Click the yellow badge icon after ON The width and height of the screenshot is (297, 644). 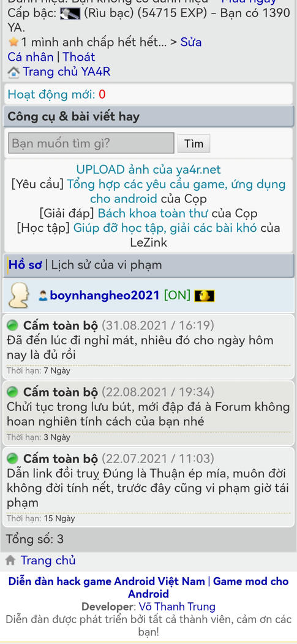[205, 296]
